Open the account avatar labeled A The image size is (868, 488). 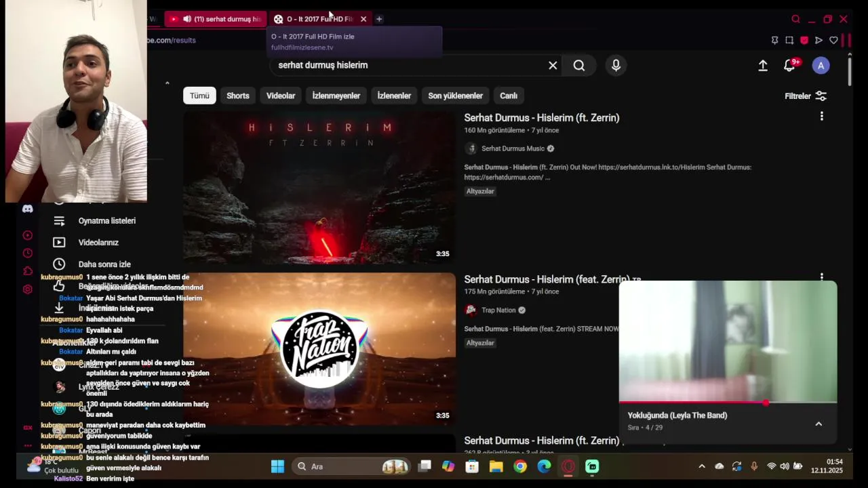(x=821, y=65)
